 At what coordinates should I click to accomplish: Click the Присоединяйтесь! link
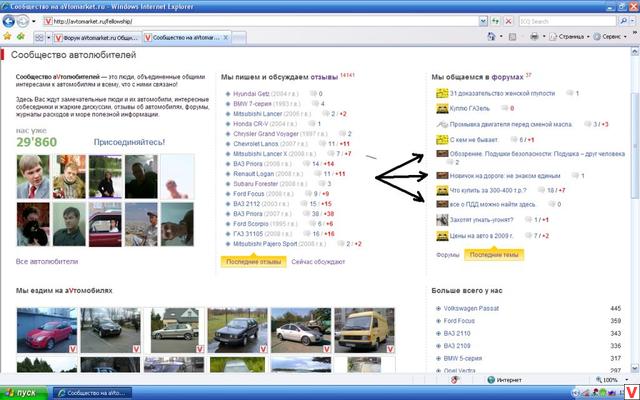[x=129, y=142]
